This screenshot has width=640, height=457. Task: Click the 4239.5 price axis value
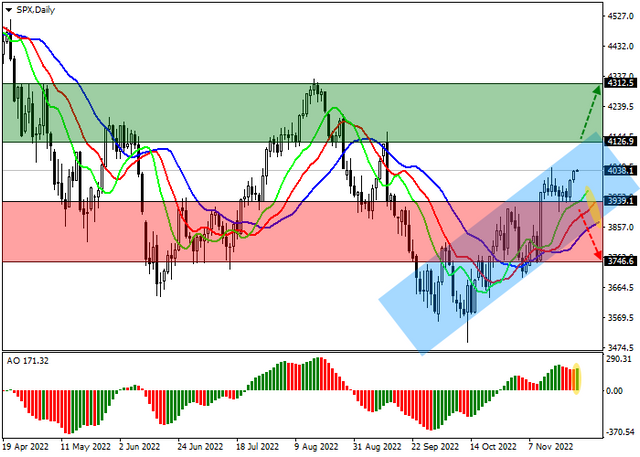click(x=620, y=107)
